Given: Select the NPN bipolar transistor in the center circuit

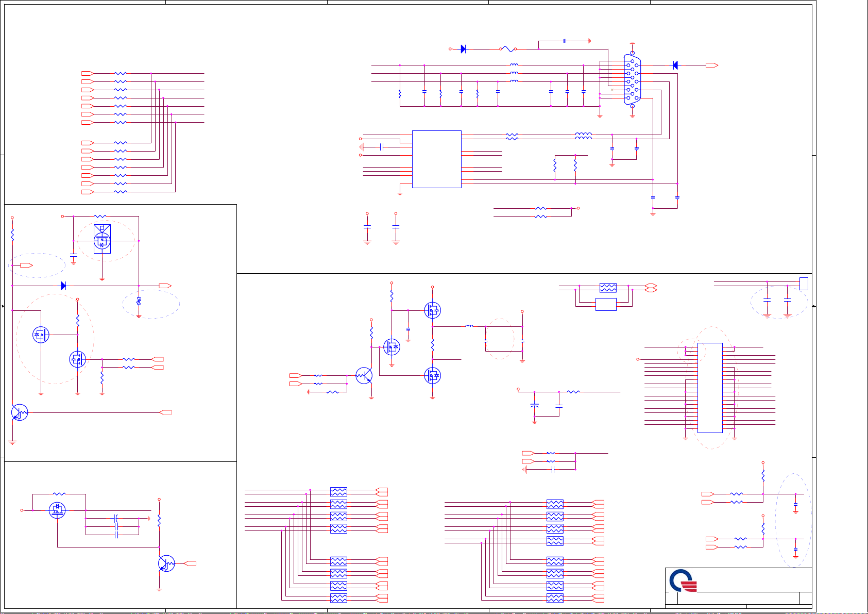Looking at the screenshot, I should point(364,376).
